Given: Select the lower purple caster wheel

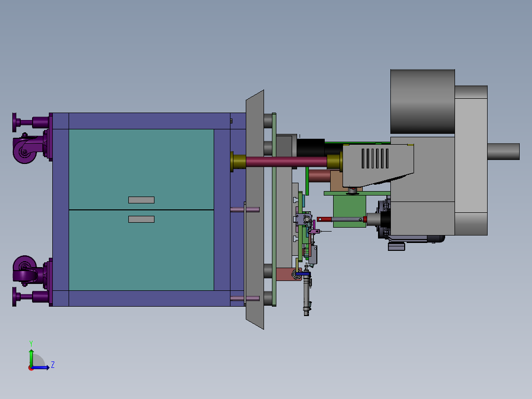Looking at the screenshot, I should pos(25,270).
